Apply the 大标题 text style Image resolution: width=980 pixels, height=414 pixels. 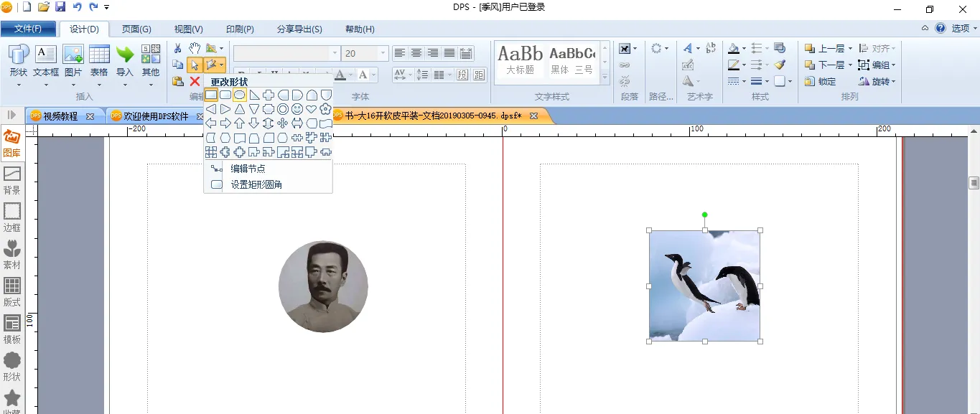tap(521, 60)
